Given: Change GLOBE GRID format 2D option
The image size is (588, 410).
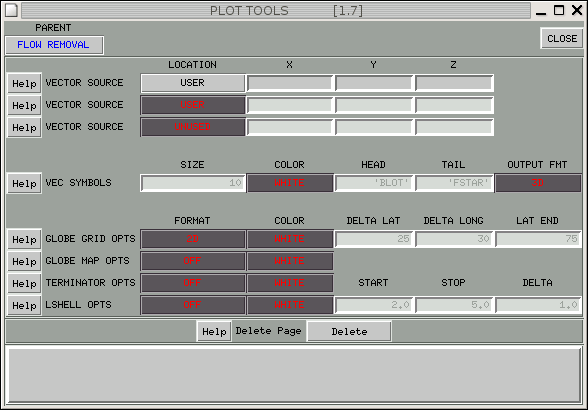Looking at the screenshot, I should point(193,239).
